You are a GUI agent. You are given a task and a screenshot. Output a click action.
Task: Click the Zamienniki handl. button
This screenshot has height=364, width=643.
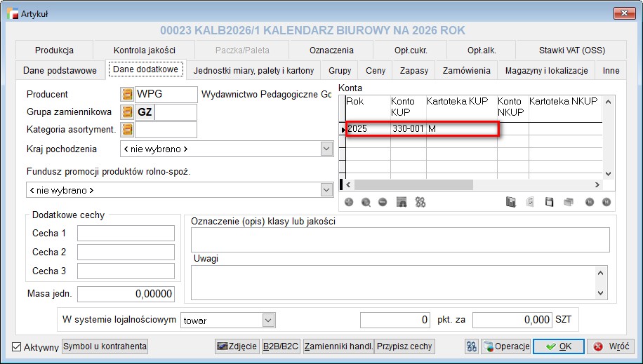[337, 346]
